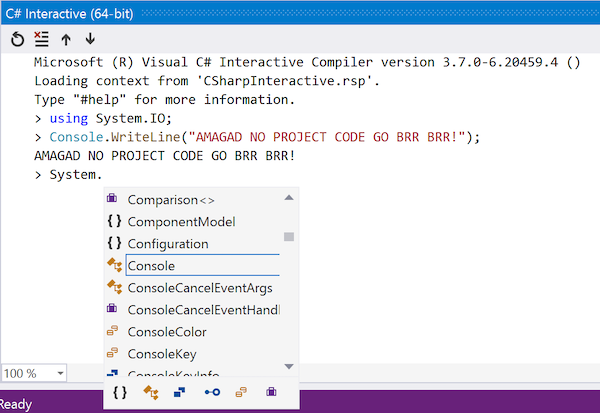Select Comparison<> from completion list
Viewport: 600px width, 413px height.
193,200
